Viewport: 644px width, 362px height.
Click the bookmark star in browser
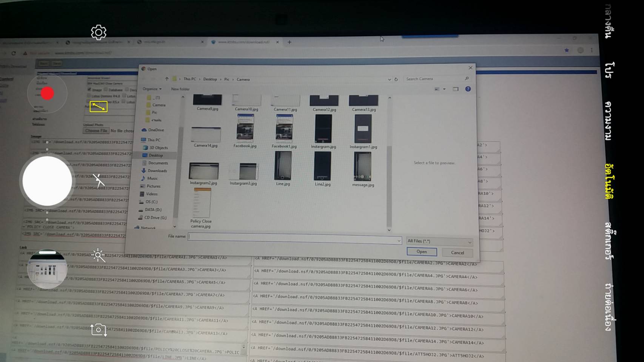pyautogui.click(x=567, y=50)
